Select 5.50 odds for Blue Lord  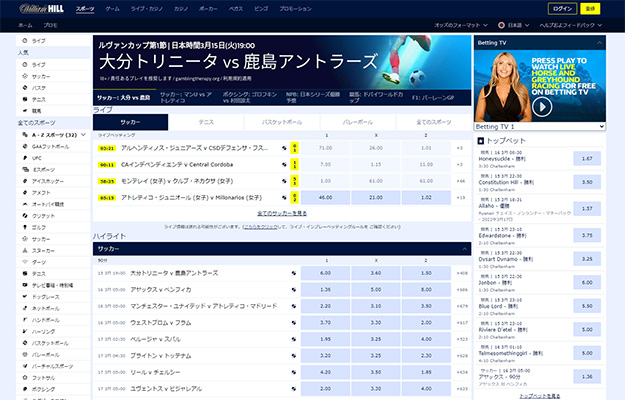(x=587, y=306)
